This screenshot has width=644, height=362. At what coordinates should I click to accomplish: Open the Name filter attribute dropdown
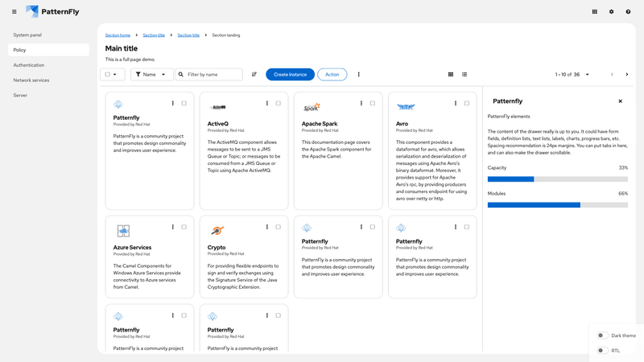point(151,74)
